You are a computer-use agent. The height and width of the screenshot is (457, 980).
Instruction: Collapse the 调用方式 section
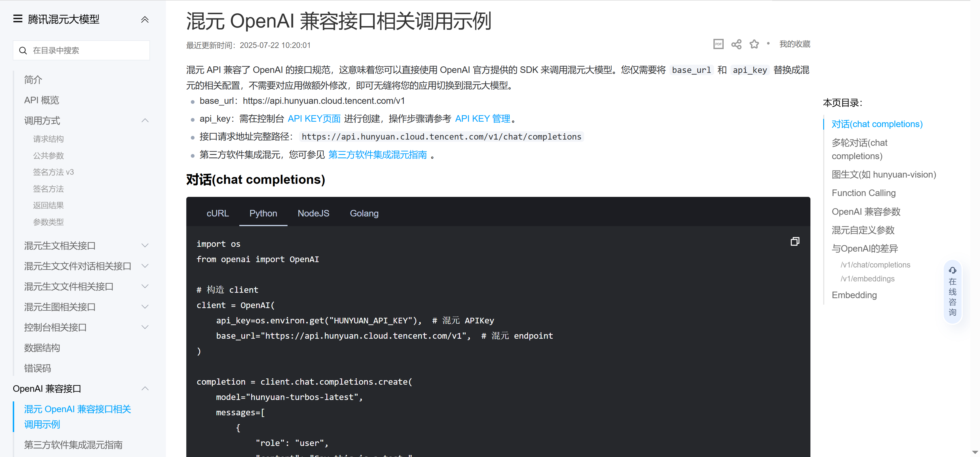pos(145,121)
